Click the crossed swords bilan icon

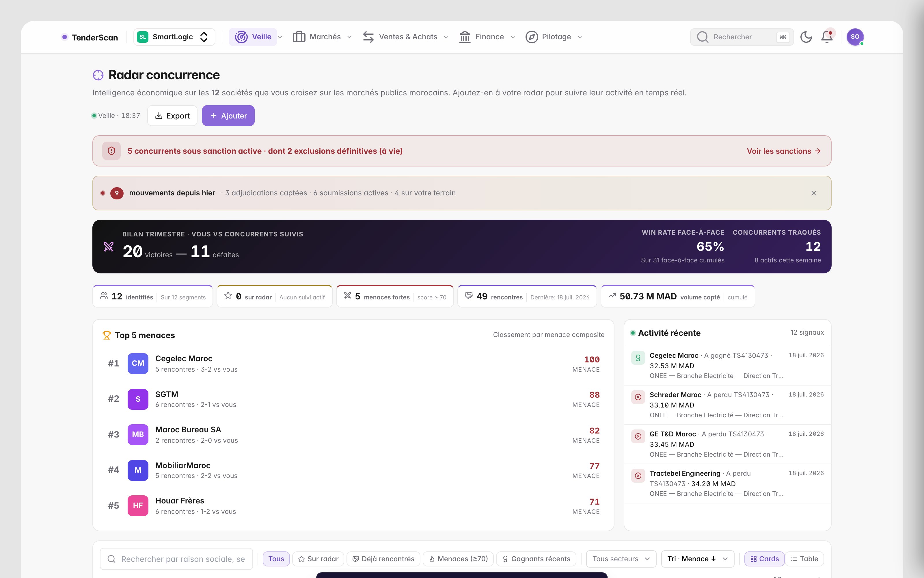[109, 247]
